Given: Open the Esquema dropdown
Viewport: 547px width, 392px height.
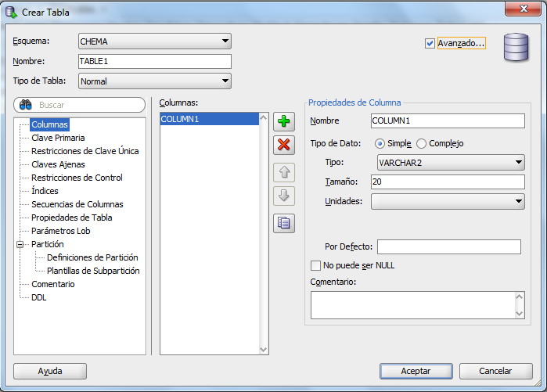Looking at the screenshot, I should tap(155, 41).
